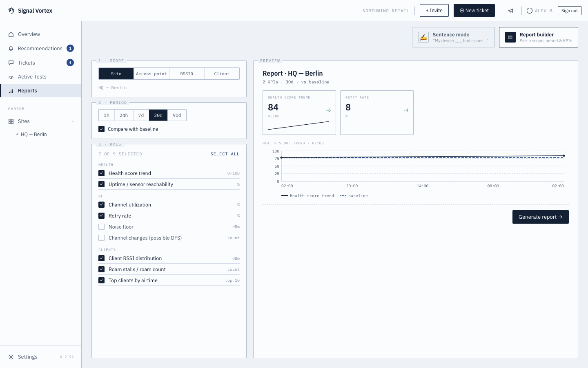Screen dimensions: 588x368
Task: Click the Alex M. user avatar circle
Action: pyautogui.click(x=530, y=11)
